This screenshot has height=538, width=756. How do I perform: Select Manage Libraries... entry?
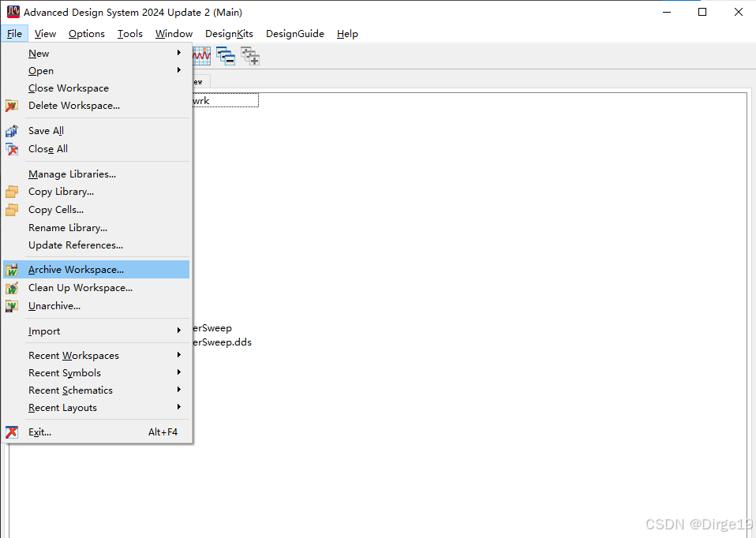pyautogui.click(x=96, y=174)
